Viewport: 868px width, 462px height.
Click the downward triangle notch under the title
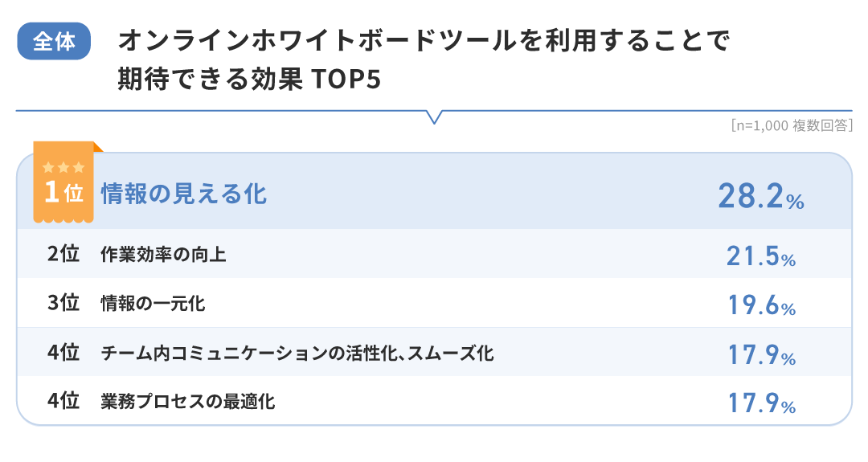[434, 117]
